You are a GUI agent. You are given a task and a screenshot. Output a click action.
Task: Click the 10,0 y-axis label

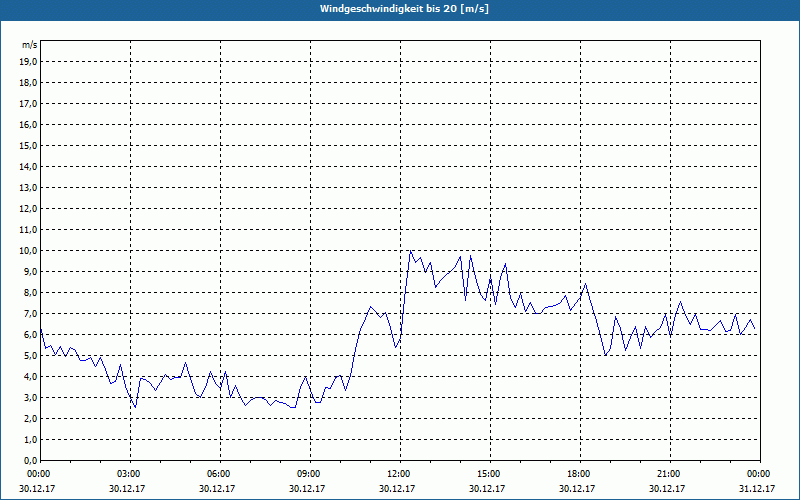pos(28,251)
